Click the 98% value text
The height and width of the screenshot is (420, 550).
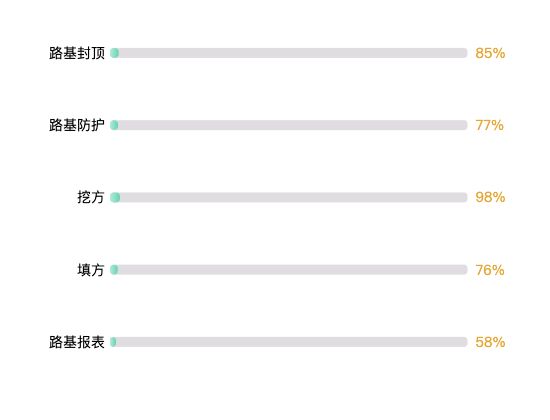(490, 197)
